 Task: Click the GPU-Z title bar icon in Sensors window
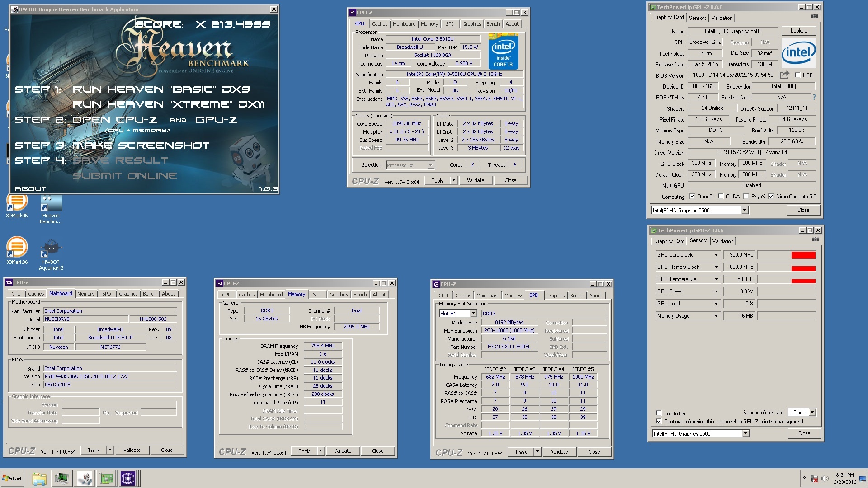[x=653, y=230]
